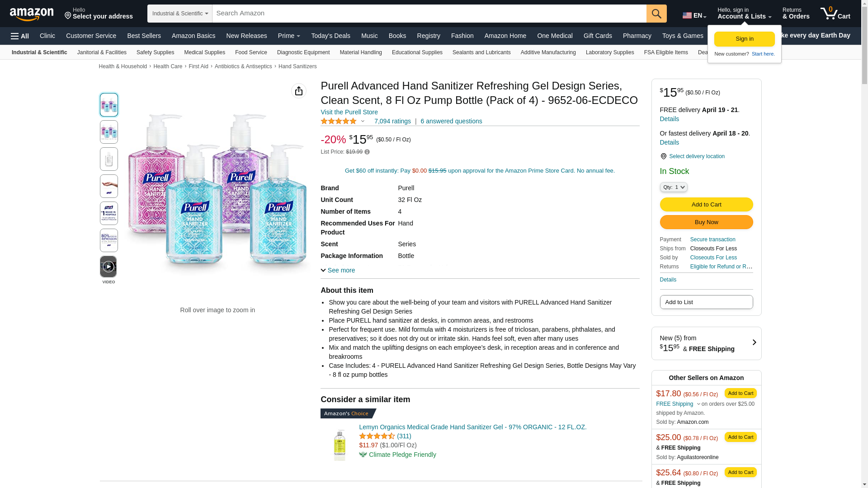
Task: Open Today's Deals in navigation bar
Action: [330, 36]
